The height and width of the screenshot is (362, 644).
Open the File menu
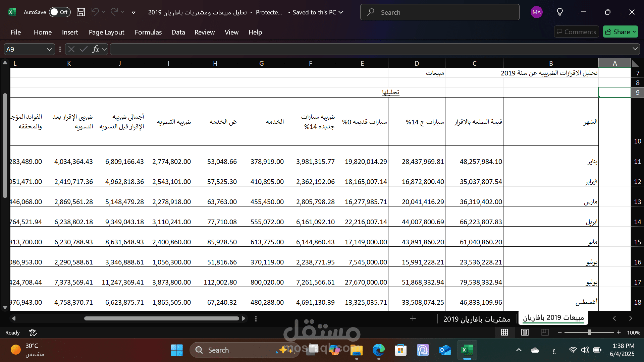pyautogui.click(x=16, y=32)
